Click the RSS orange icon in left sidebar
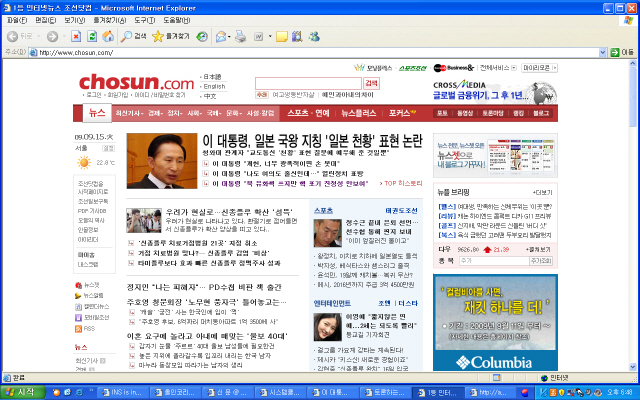 (78, 329)
